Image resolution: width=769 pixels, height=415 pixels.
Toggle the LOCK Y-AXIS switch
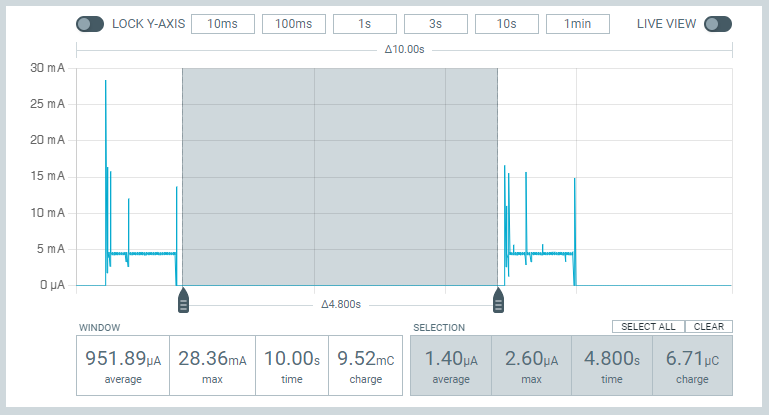[x=90, y=24]
